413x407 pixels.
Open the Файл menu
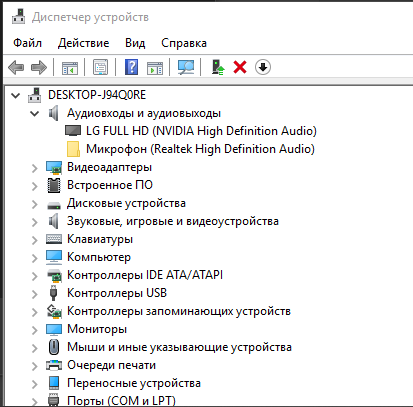(x=27, y=43)
